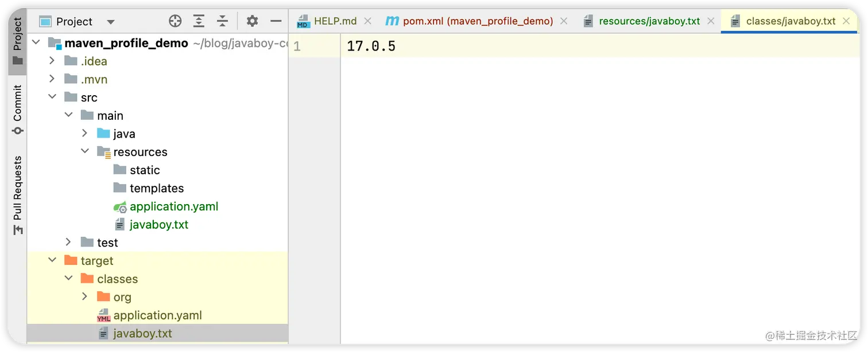
Task: Select the test folder row
Action: pyautogui.click(x=157, y=243)
